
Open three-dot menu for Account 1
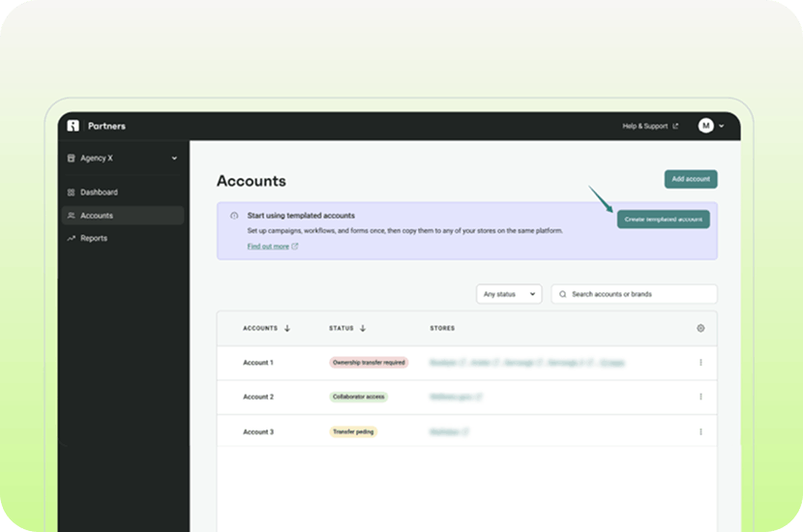point(700,363)
